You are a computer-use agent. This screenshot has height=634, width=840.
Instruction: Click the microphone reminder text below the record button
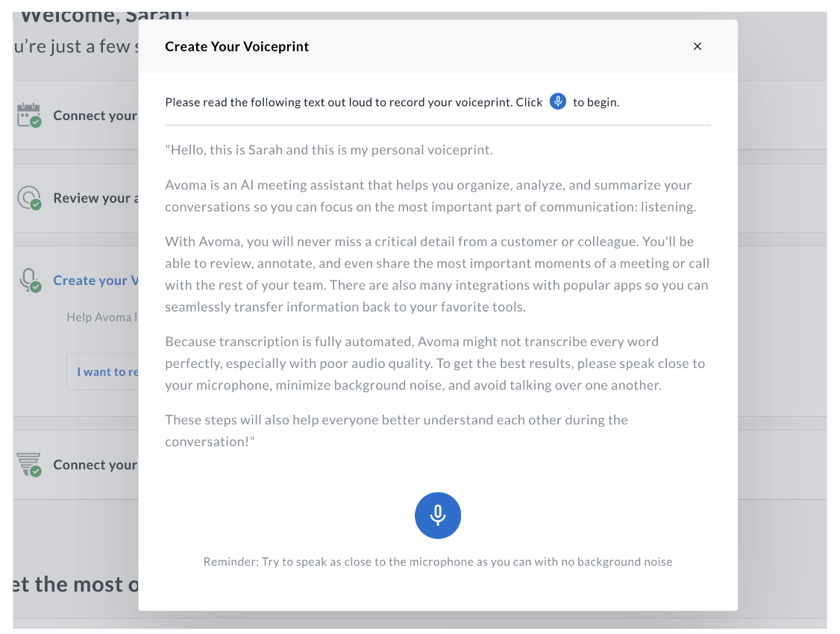tap(438, 561)
